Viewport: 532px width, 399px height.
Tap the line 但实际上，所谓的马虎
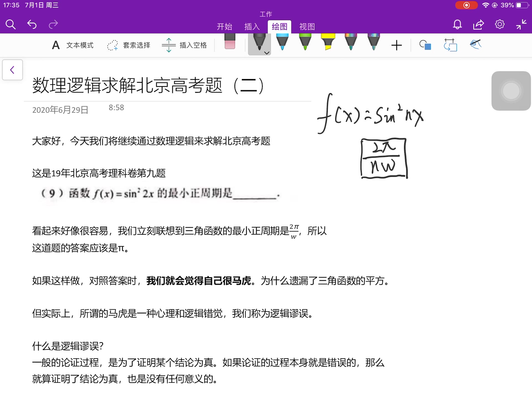click(x=173, y=313)
